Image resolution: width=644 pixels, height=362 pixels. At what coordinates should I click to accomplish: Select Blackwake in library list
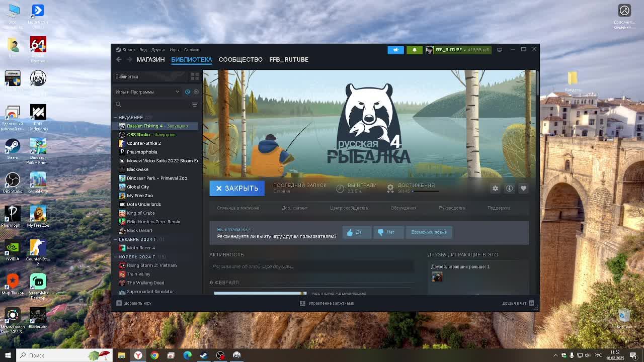point(156,169)
